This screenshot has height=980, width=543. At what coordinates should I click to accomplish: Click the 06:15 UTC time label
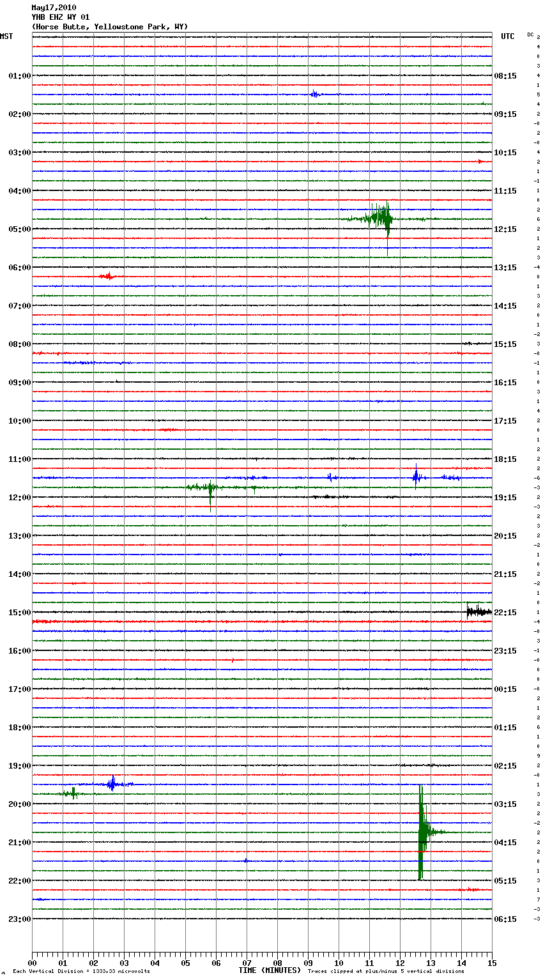505,919
